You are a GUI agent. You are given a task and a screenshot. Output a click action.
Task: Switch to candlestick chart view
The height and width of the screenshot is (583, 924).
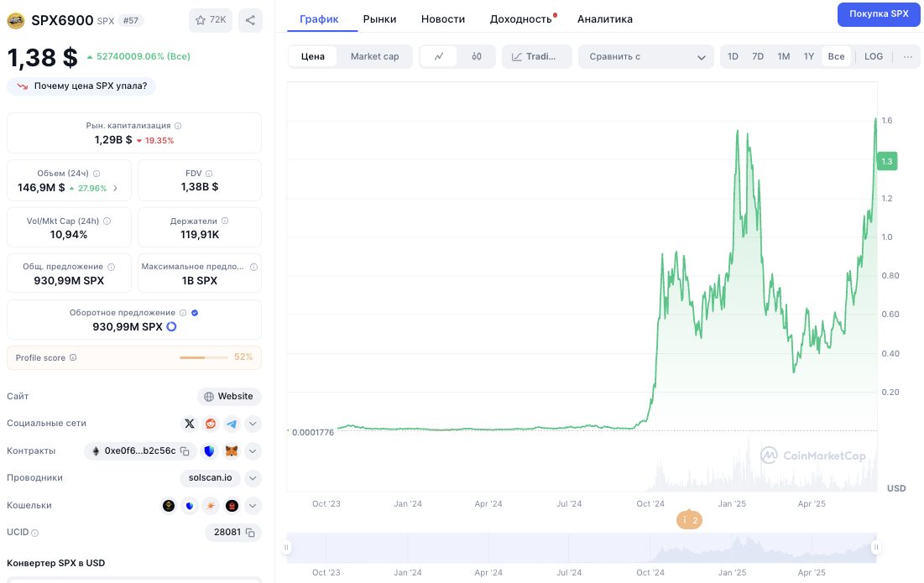(476, 56)
